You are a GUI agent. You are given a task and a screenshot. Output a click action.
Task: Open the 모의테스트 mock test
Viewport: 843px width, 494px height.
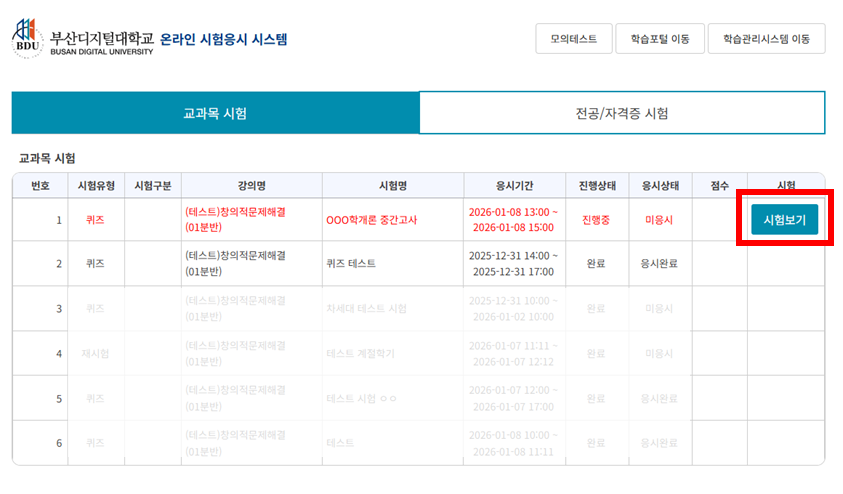pyautogui.click(x=573, y=39)
